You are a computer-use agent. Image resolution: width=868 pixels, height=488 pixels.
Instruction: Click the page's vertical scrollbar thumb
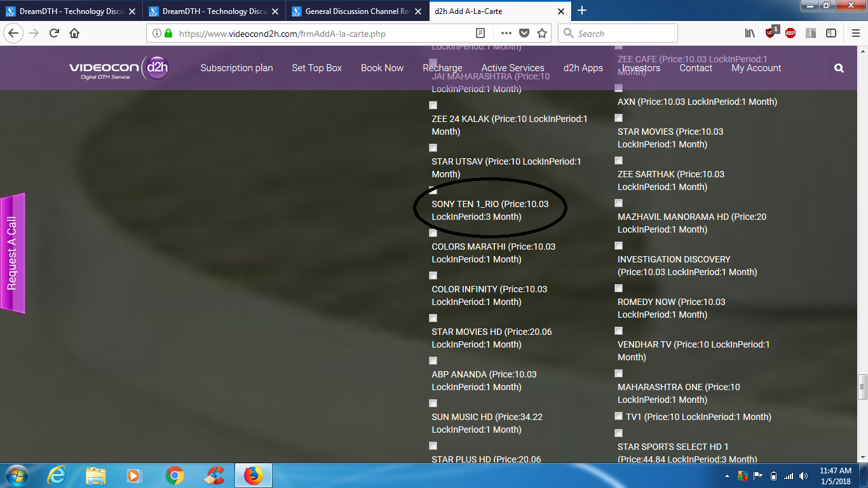coord(862,386)
